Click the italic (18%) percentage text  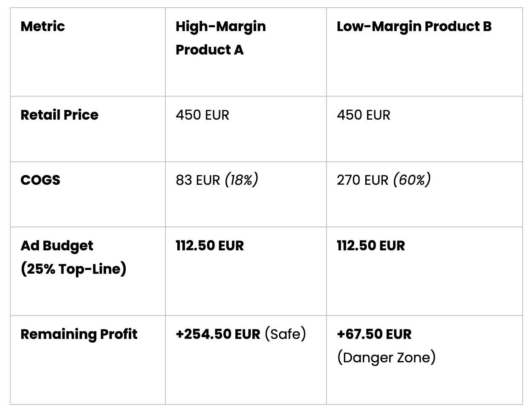click(241, 180)
